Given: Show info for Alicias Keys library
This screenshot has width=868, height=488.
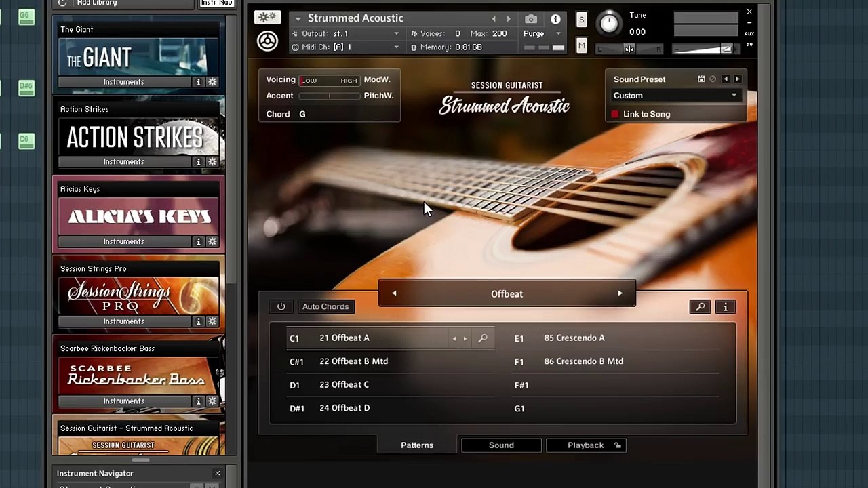Looking at the screenshot, I should [199, 241].
